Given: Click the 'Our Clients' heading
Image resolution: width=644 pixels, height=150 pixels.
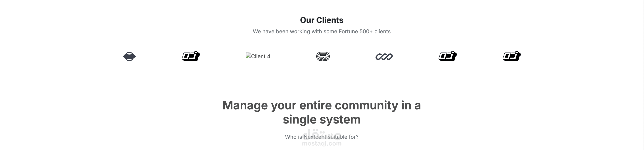Looking at the screenshot, I should tap(322, 20).
